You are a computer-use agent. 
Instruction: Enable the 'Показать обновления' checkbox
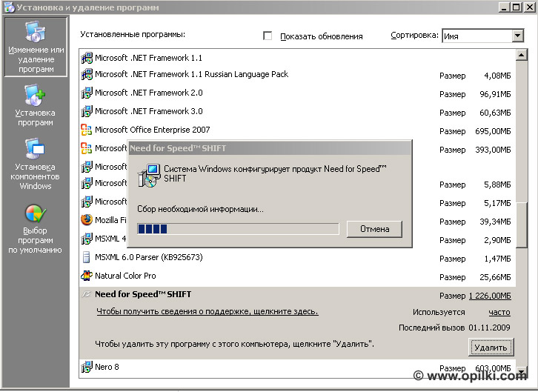pyautogui.click(x=268, y=36)
